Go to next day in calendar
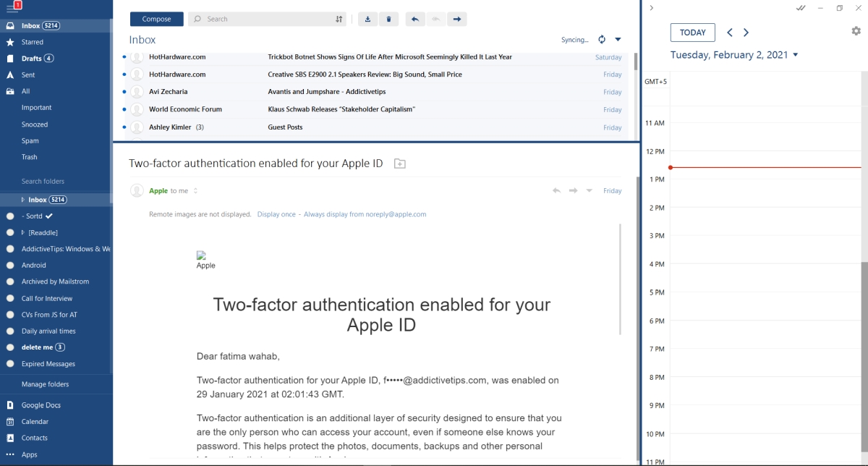Viewport: 868px width, 466px height. [746, 33]
